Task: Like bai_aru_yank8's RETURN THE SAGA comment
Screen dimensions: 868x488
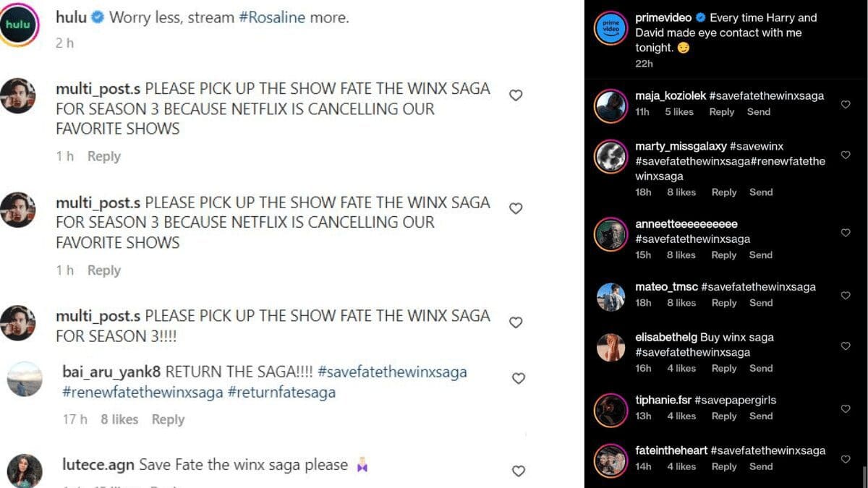Action: tap(518, 378)
